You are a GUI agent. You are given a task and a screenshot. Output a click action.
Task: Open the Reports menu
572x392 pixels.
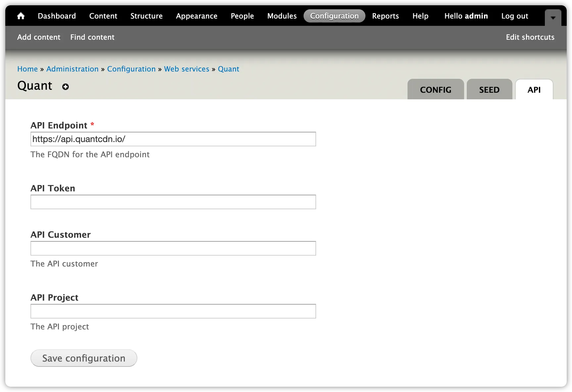point(385,16)
